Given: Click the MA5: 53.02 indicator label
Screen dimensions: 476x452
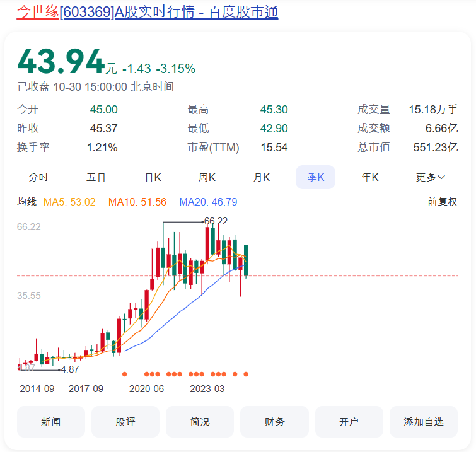Looking at the screenshot, I should (x=69, y=202).
